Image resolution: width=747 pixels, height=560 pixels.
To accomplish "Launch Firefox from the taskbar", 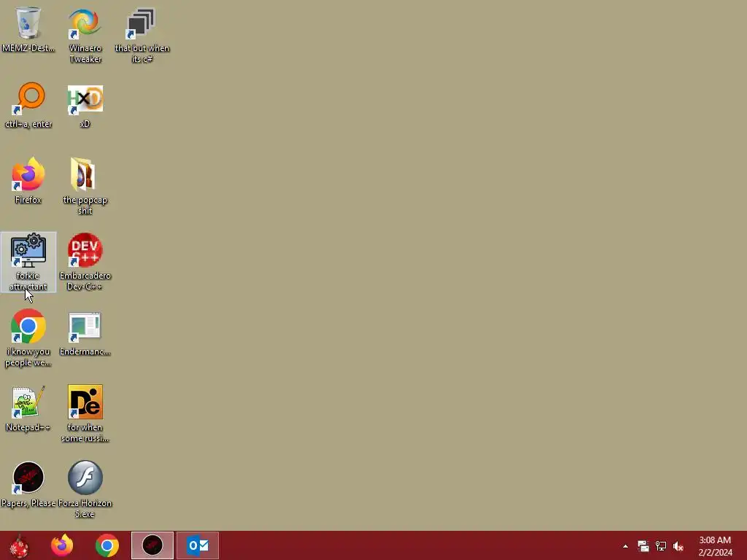I will (x=62, y=545).
